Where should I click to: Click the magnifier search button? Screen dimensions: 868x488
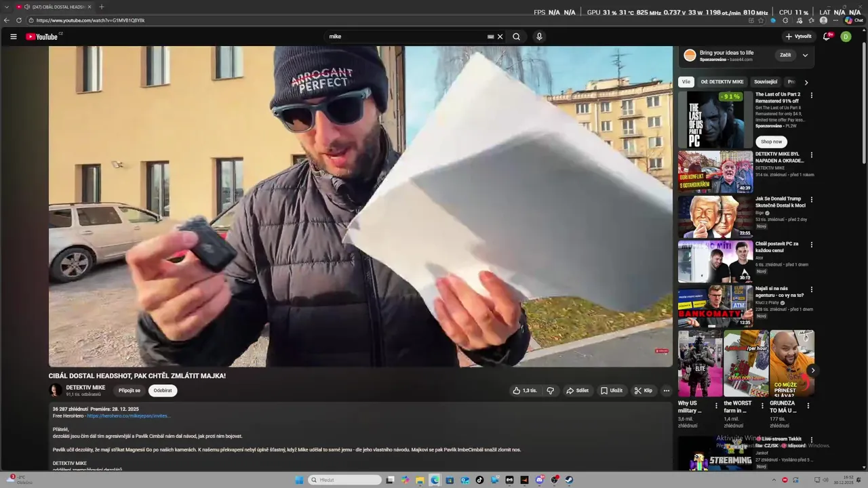point(517,37)
